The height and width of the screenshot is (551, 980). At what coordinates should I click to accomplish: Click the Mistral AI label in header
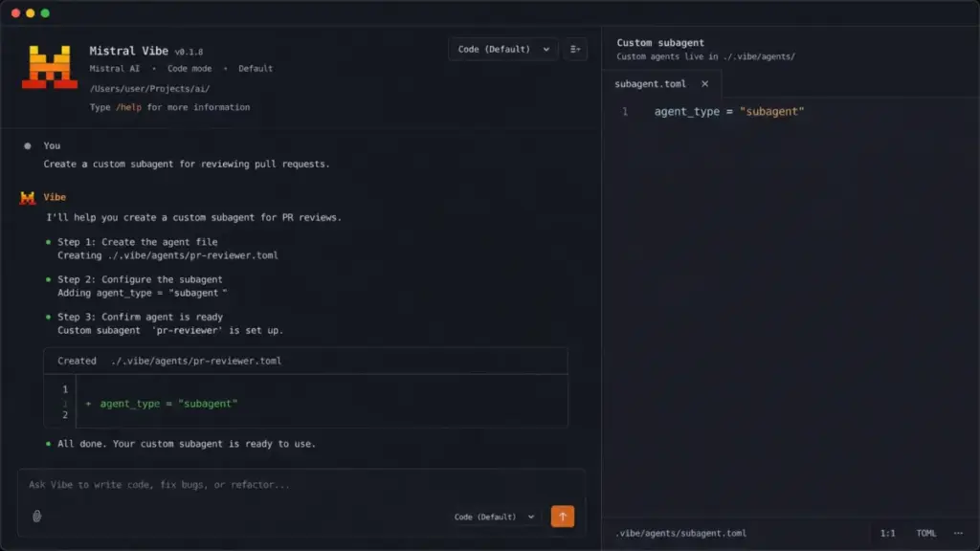[115, 69]
